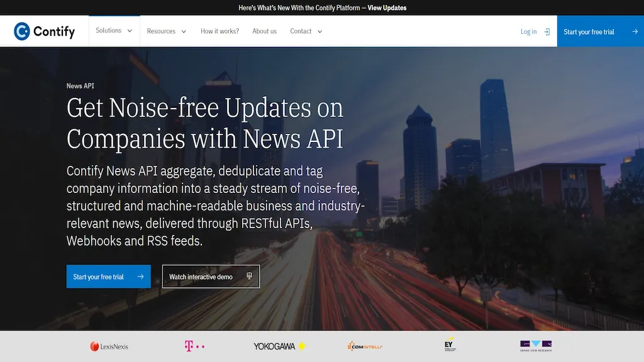644x362 pixels.
Task: Open the How it works? page
Action: coord(219,31)
